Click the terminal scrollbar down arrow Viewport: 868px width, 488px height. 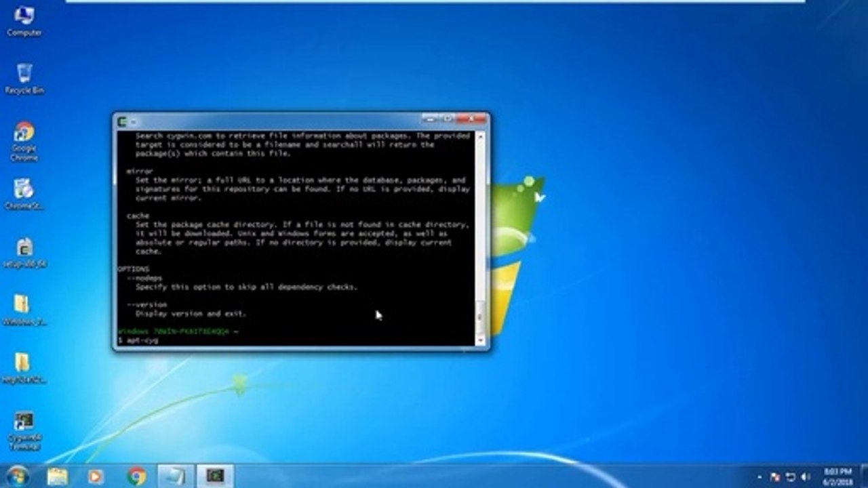[481, 341]
